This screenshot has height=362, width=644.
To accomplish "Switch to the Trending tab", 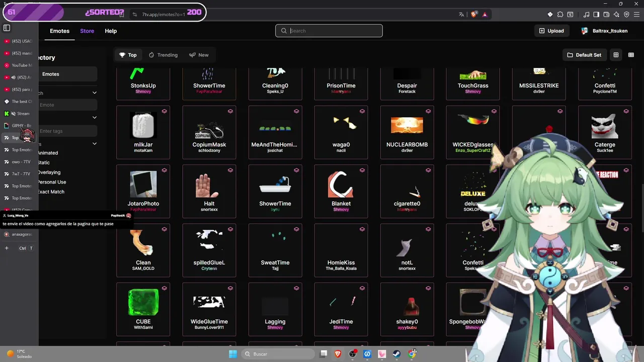I will [163, 55].
